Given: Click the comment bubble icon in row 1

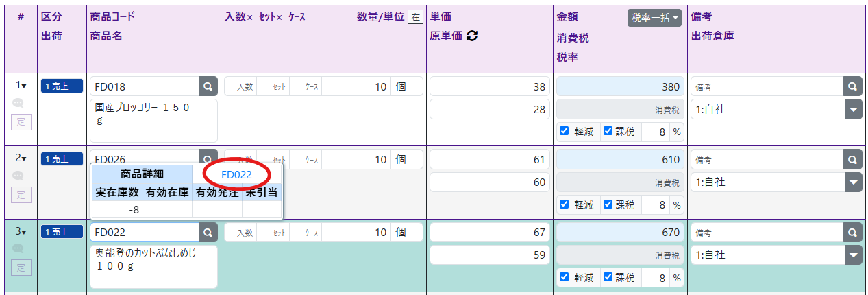Looking at the screenshot, I should (x=18, y=103).
